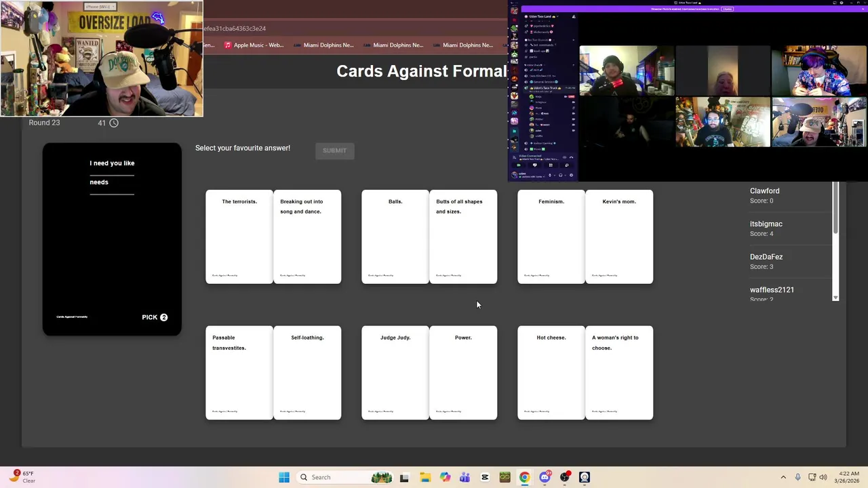Open the Apple Music bookmark
This screenshot has width=868, height=488.
(254, 45)
